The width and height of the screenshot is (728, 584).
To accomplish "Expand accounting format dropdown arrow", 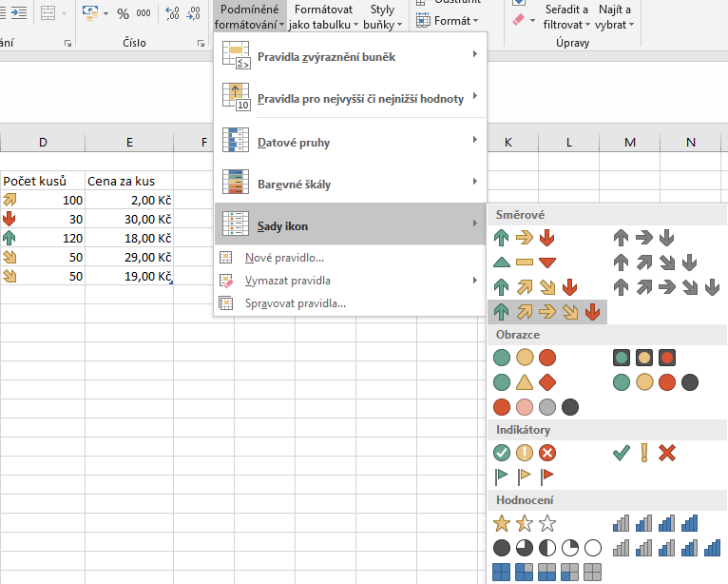I will tap(105, 14).
